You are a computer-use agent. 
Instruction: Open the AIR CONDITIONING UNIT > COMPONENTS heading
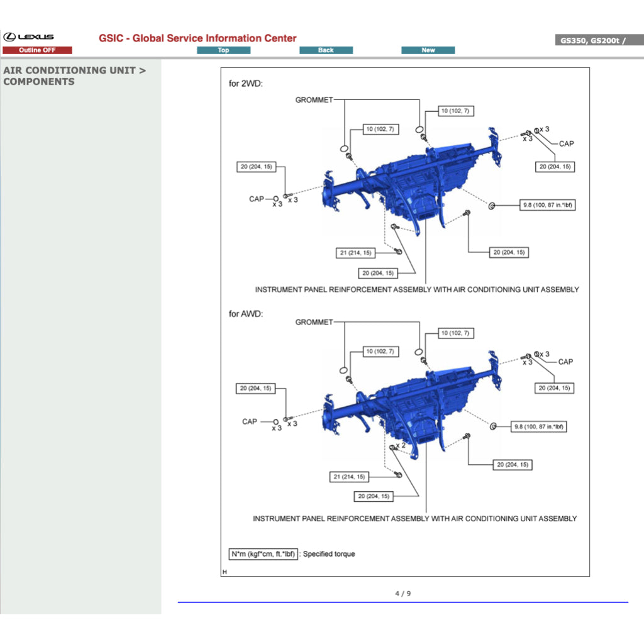[74, 76]
